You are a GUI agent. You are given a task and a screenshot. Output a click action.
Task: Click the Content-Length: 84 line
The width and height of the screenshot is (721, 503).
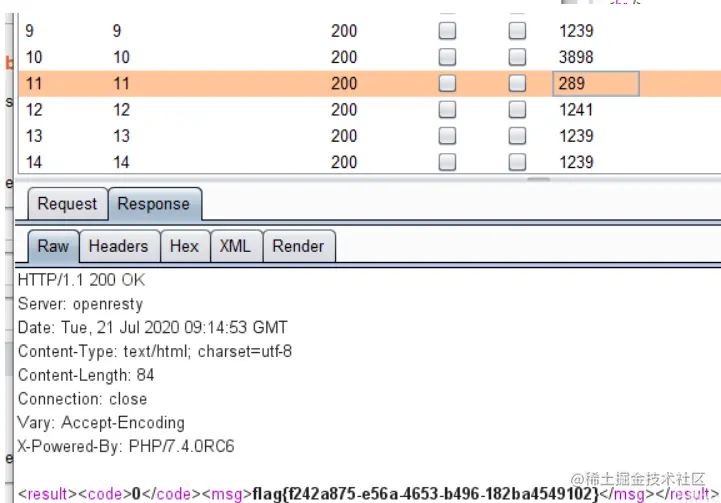coord(86,375)
